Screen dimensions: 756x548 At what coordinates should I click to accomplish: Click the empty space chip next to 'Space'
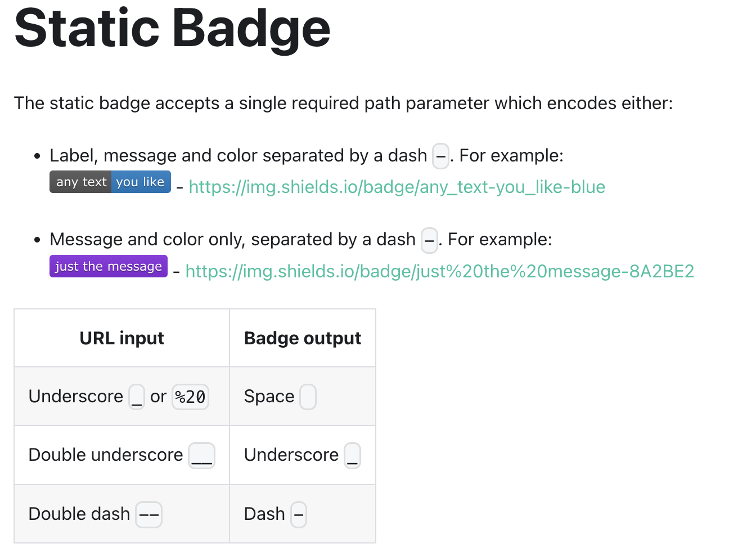point(308,397)
